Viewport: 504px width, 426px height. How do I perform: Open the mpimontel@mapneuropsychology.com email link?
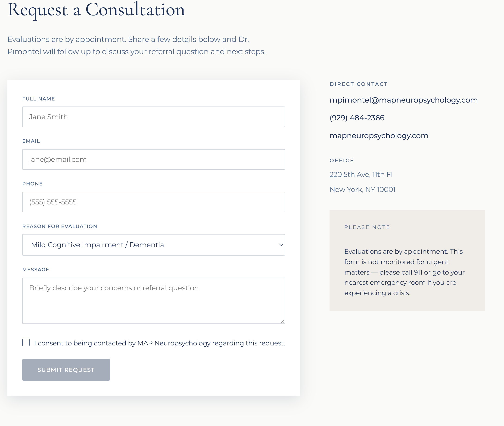point(404,100)
